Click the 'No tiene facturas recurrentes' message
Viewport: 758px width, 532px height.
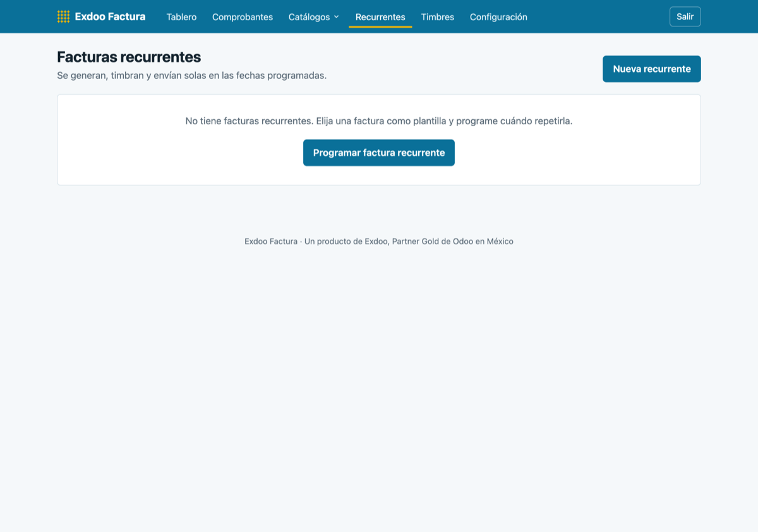pos(379,121)
